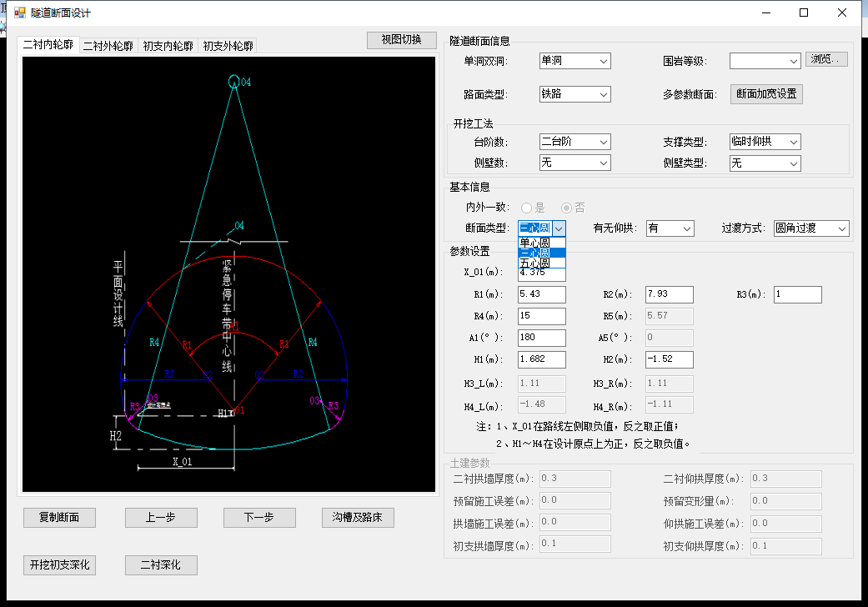Expand the 过渡方式 dropdown showing 圆角过渡
The image size is (868, 607).
[x=811, y=228]
